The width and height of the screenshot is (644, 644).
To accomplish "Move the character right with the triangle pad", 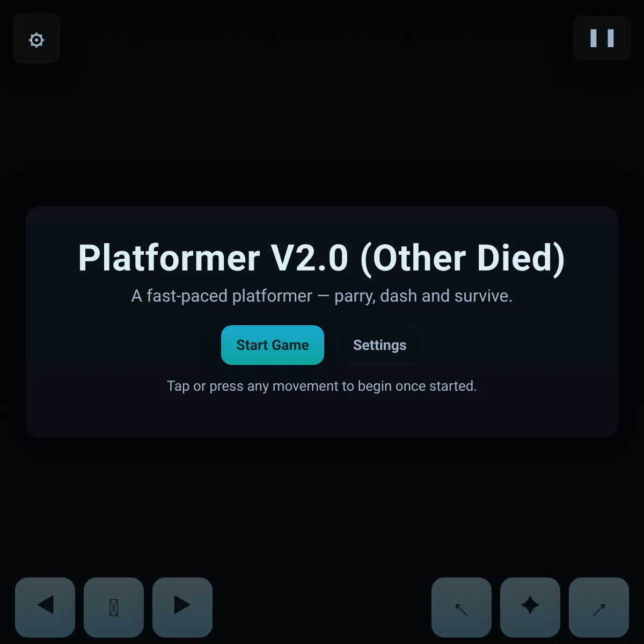I will point(182,608).
